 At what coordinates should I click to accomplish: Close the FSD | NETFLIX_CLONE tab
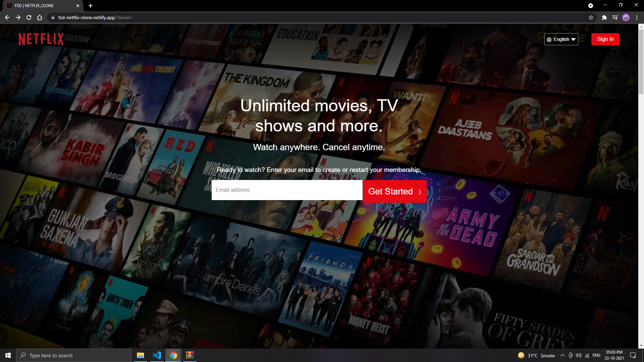[78, 6]
